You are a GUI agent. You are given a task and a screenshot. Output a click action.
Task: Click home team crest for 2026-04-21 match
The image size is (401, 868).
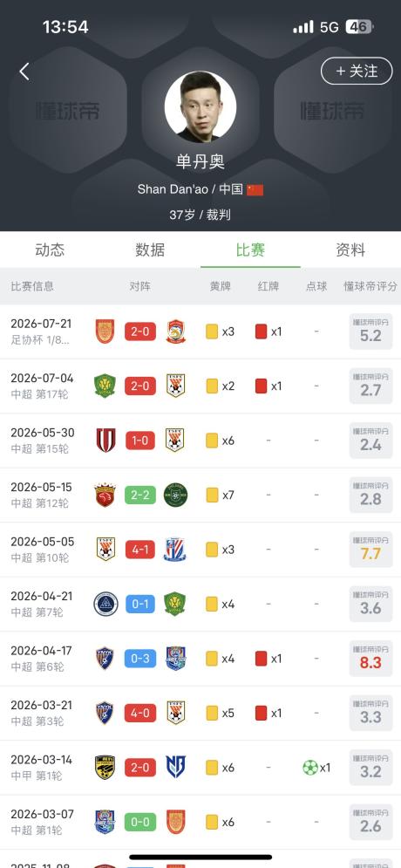105,604
